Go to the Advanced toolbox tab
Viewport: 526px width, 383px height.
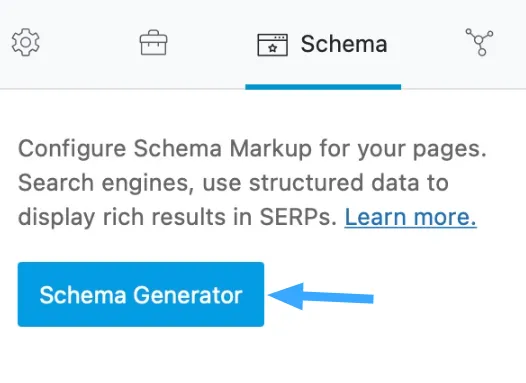pos(153,43)
